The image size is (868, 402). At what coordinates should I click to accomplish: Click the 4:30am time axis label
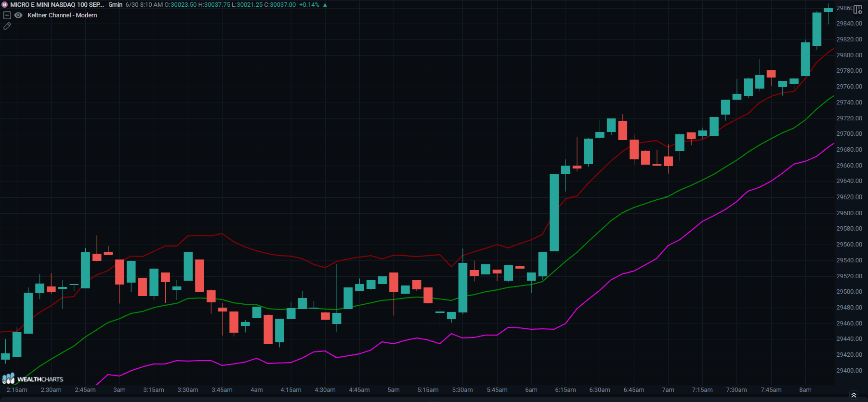(x=325, y=390)
